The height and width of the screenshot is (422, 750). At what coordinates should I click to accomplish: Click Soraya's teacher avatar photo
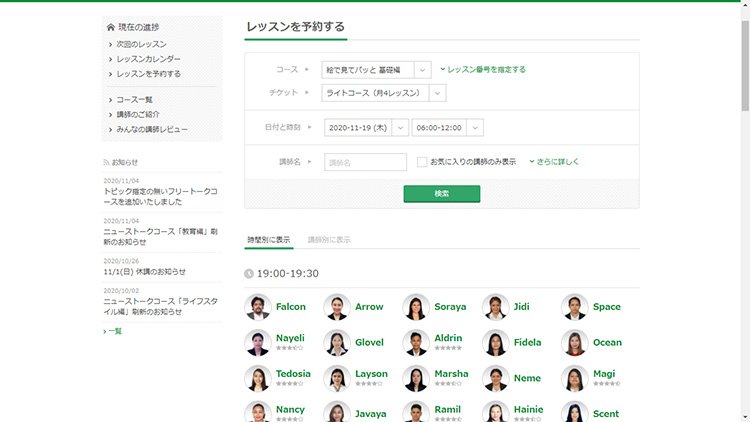pos(416,307)
